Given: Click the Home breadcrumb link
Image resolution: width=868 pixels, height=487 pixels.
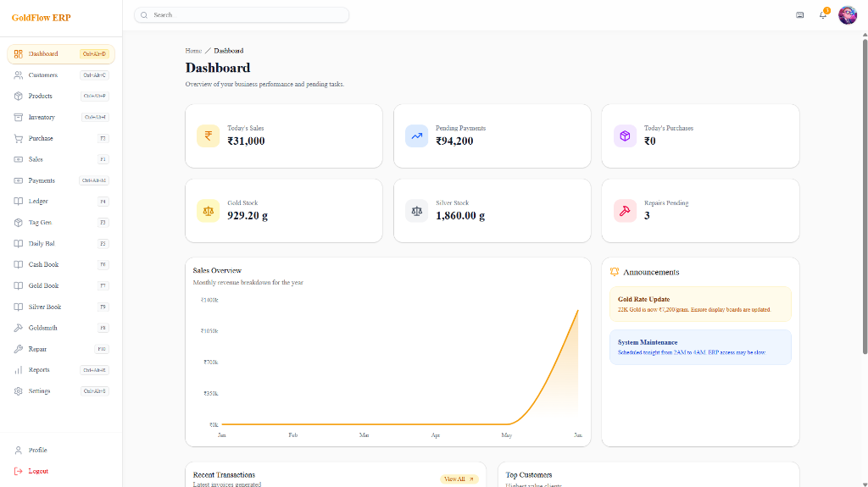Looking at the screenshot, I should click(193, 50).
